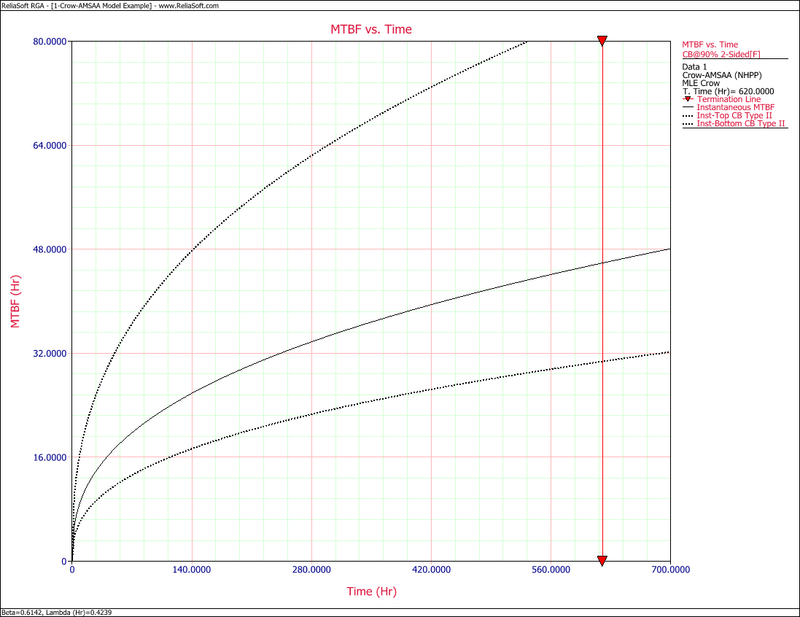The height and width of the screenshot is (617, 800).
Task: Click the y-axis value 48.0000
Action: pyautogui.click(x=50, y=250)
